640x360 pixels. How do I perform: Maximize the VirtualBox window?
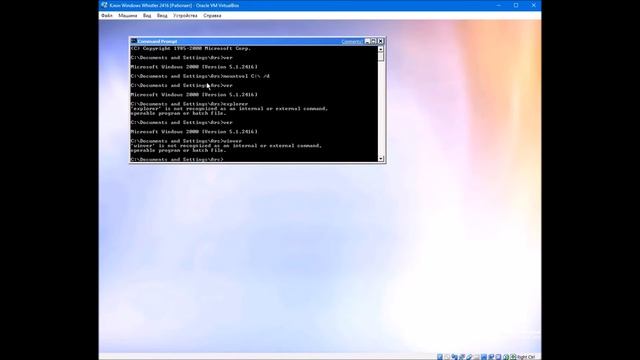[516, 5]
